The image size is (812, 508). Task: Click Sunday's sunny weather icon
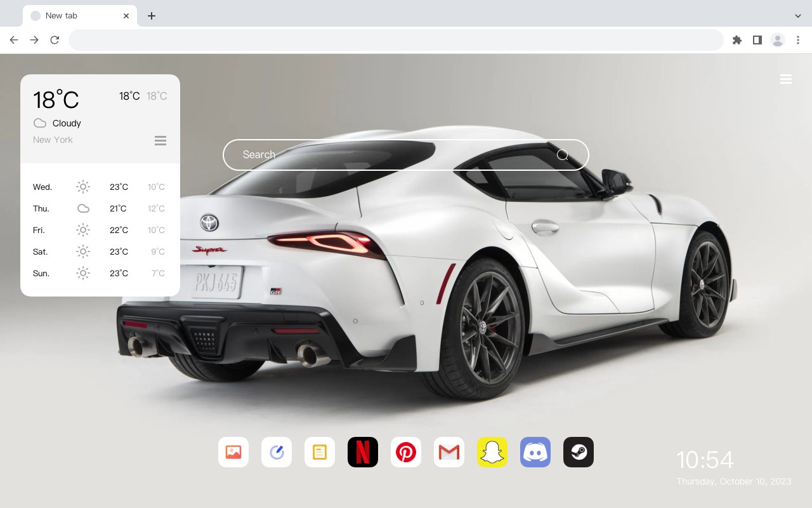(x=83, y=273)
